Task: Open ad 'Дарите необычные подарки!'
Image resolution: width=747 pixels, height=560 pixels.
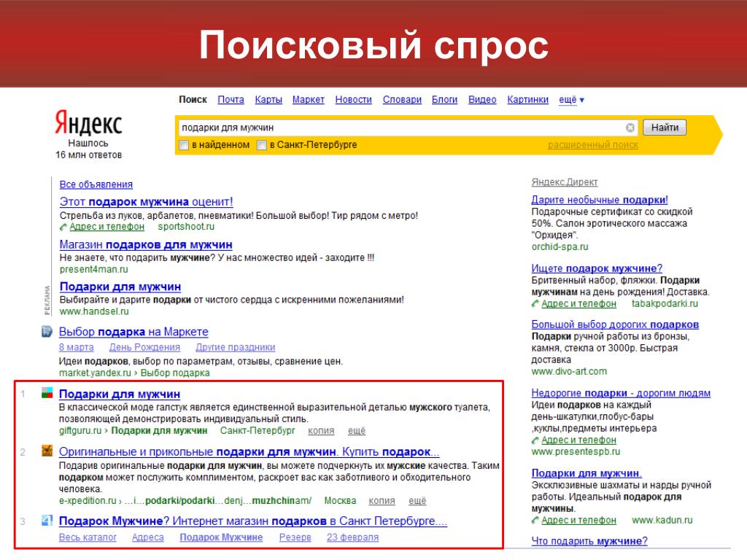Action: pyautogui.click(x=600, y=200)
